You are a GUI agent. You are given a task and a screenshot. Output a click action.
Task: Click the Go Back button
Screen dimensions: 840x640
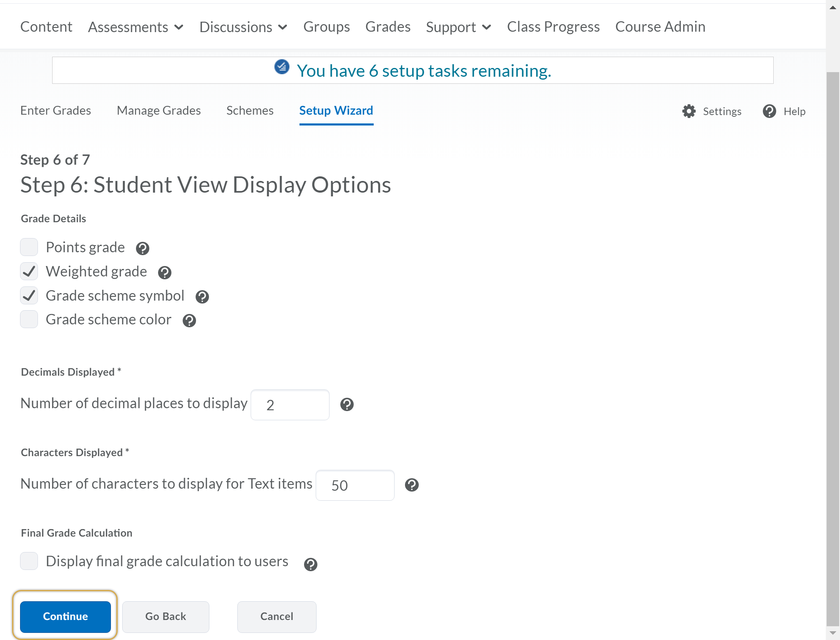point(166,617)
